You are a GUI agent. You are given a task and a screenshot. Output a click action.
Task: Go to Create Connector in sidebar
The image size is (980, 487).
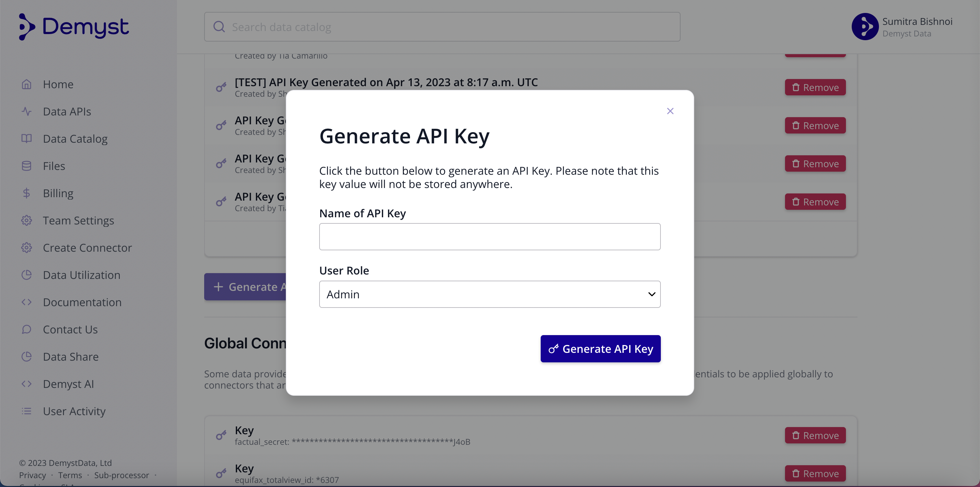click(x=87, y=248)
